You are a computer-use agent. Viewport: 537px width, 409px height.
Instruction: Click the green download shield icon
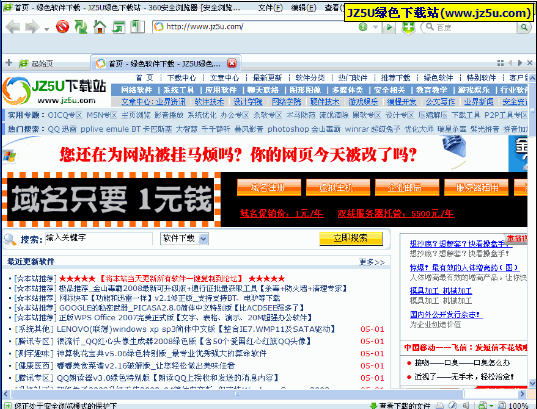[408, 27]
